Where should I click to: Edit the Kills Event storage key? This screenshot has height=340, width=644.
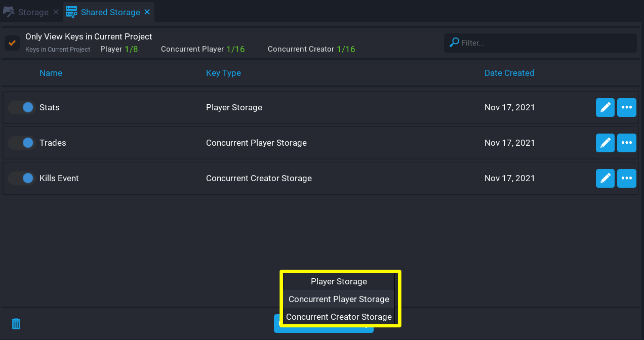click(605, 178)
